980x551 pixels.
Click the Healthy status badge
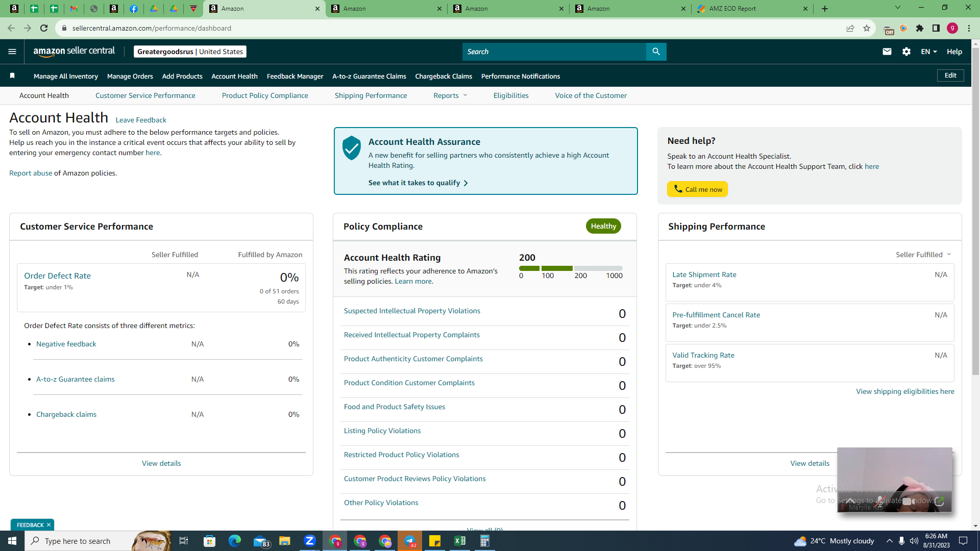[603, 226]
